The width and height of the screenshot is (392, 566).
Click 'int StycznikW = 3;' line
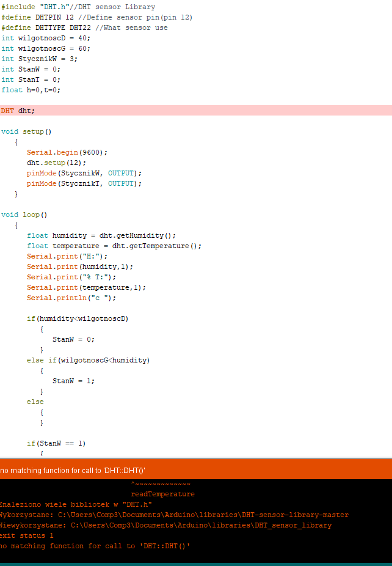pyautogui.click(x=39, y=59)
